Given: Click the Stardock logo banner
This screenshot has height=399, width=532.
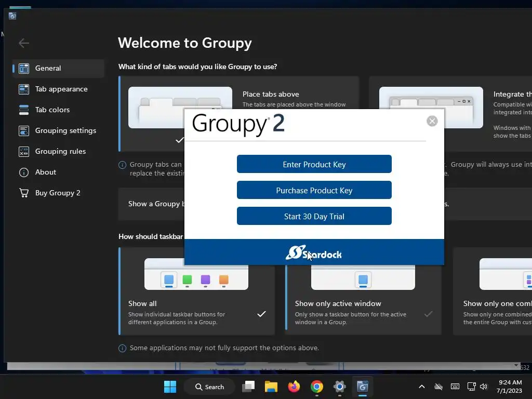Looking at the screenshot, I should pos(314,252).
